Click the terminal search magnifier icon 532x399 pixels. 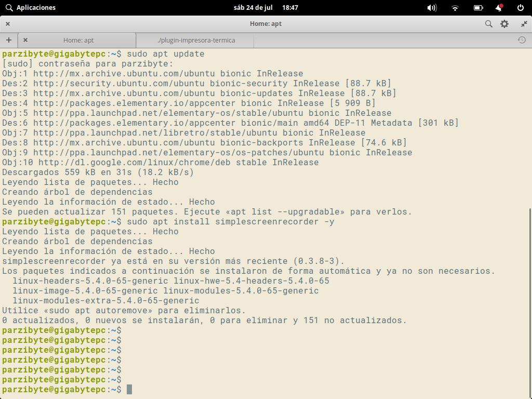488,24
